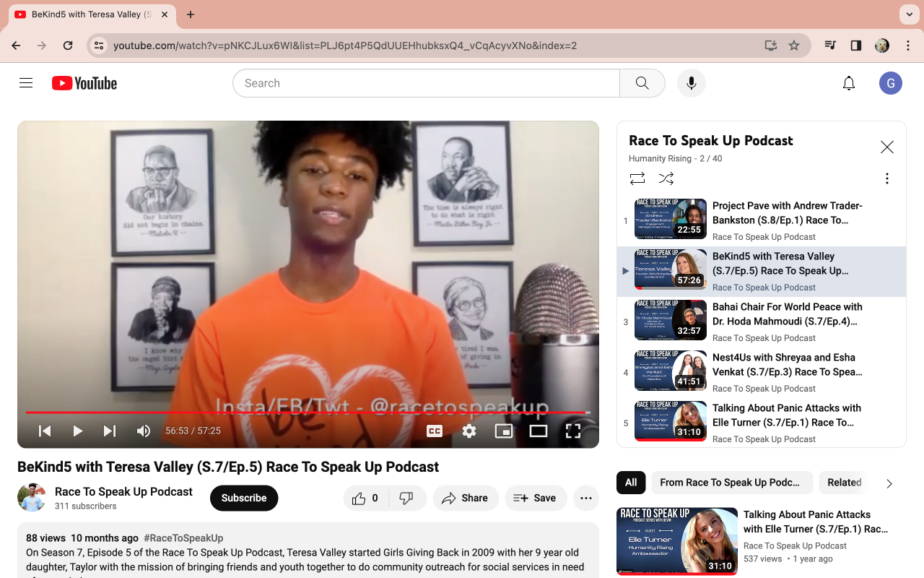Play the paused video
The height and width of the screenshot is (578, 924).
(77, 431)
